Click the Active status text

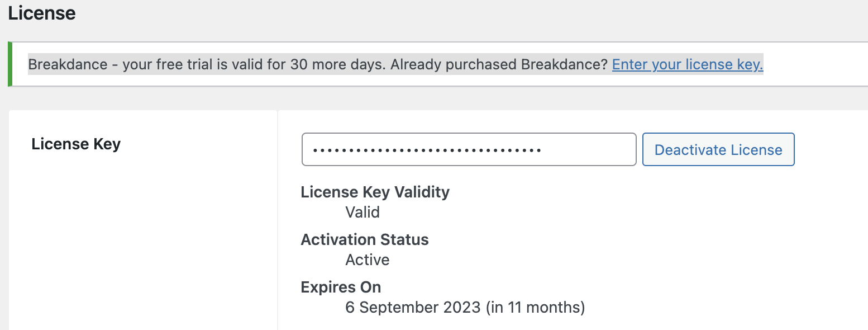[367, 260]
